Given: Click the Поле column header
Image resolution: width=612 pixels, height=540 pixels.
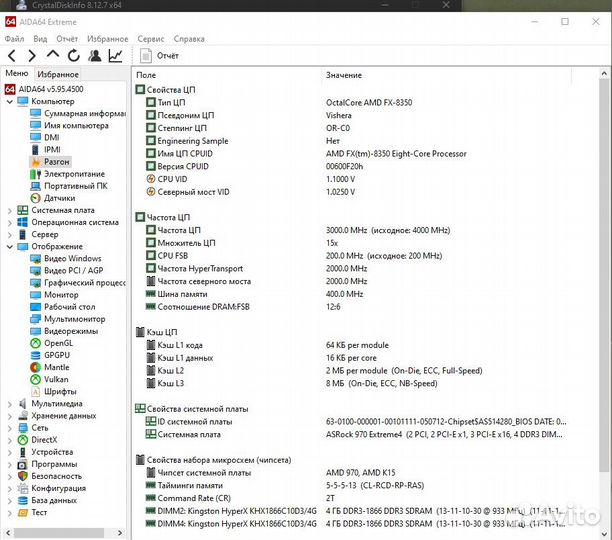Looking at the screenshot, I should pyautogui.click(x=227, y=75).
